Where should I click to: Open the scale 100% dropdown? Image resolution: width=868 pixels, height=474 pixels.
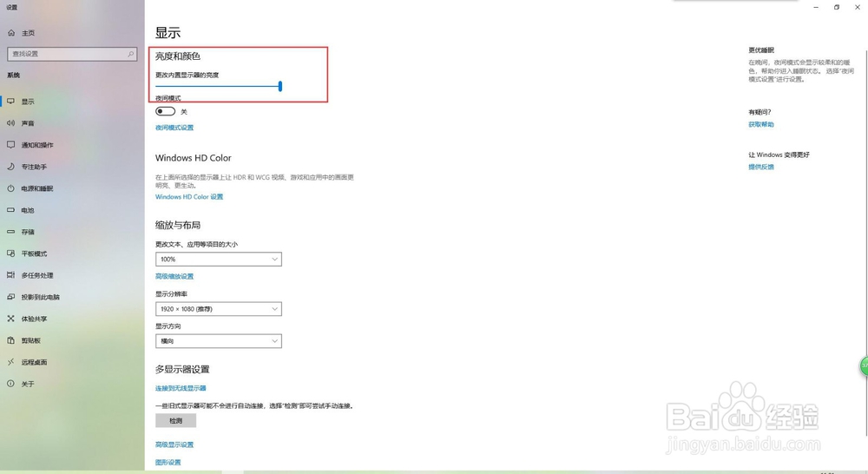(219, 260)
